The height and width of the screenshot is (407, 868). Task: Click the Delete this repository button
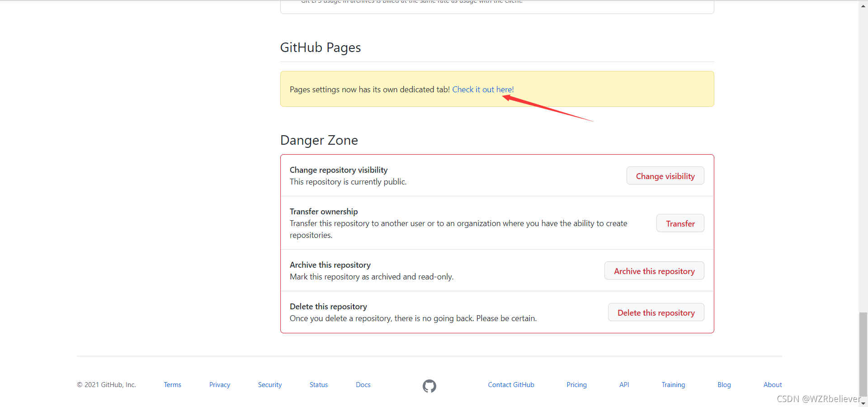(x=656, y=312)
